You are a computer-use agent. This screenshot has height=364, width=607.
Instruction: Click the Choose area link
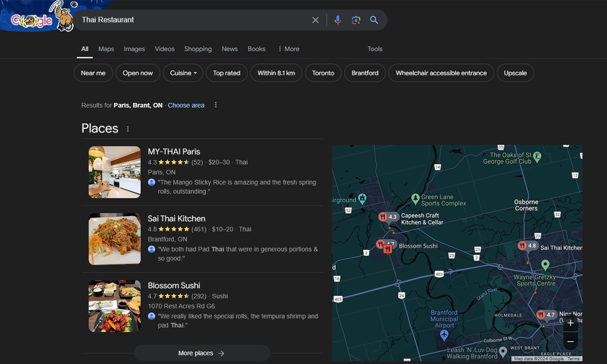click(x=186, y=105)
